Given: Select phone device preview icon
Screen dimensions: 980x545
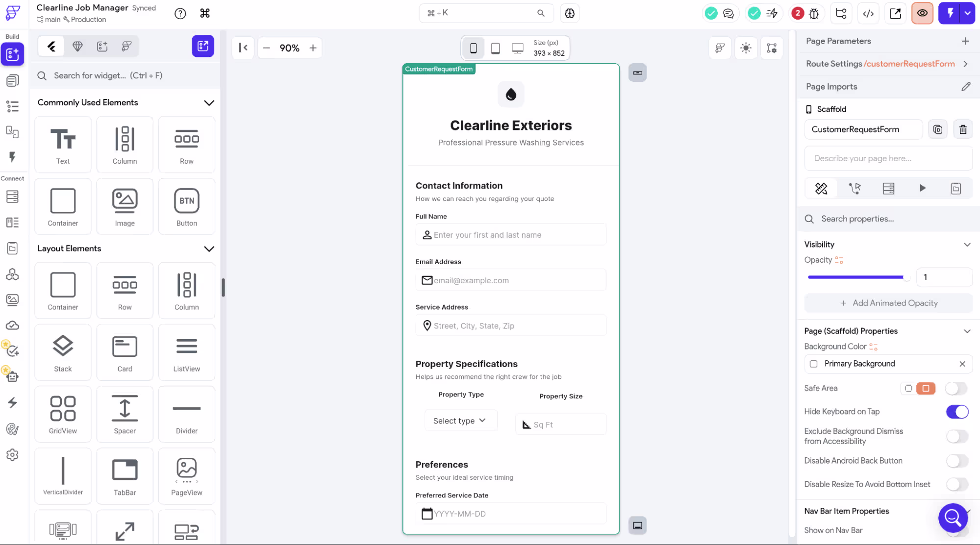Looking at the screenshot, I should pyautogui.click(x=473, y=48).
